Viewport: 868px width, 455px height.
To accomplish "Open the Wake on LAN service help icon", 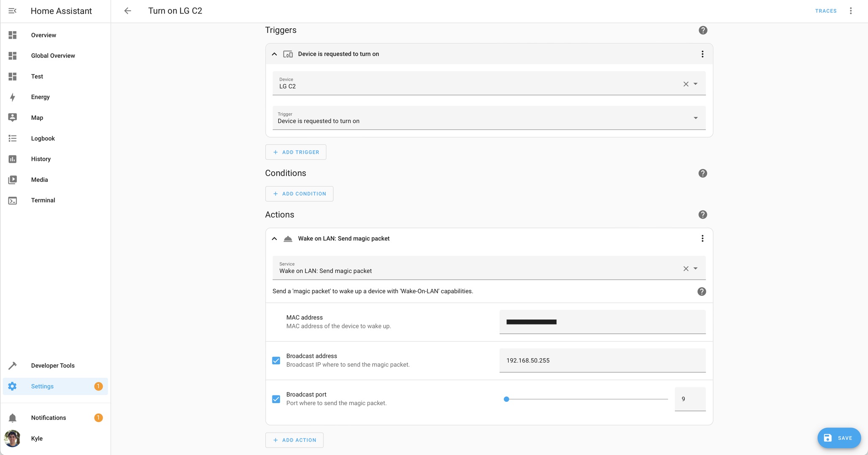I will 702,292.
